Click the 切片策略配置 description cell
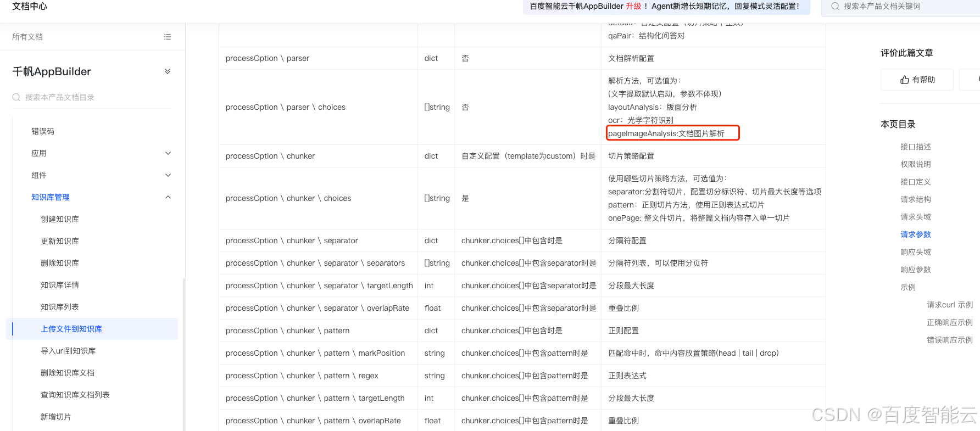Image resolution: width=980 pixels, height=431 pixels. tap(714, 156)
